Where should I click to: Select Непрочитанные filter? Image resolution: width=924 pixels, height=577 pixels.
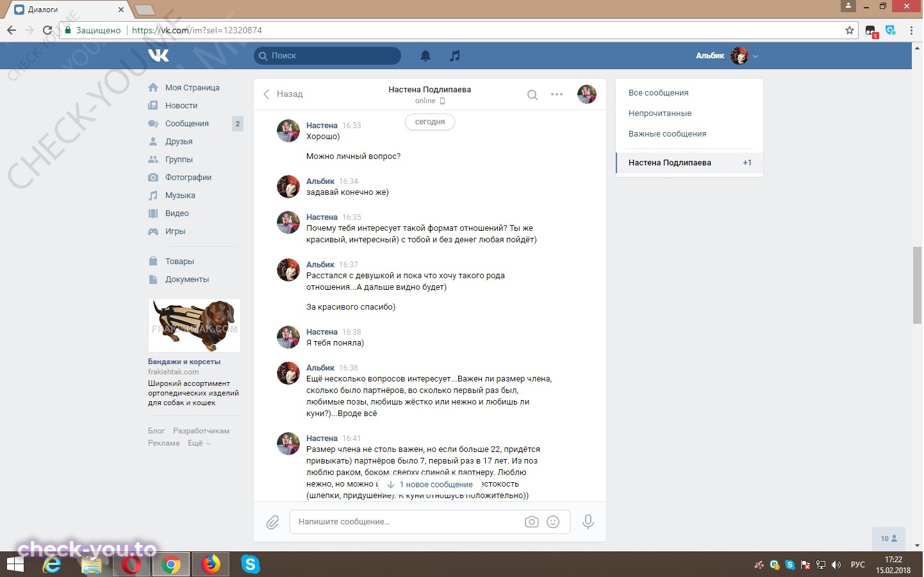pos(660,113)
